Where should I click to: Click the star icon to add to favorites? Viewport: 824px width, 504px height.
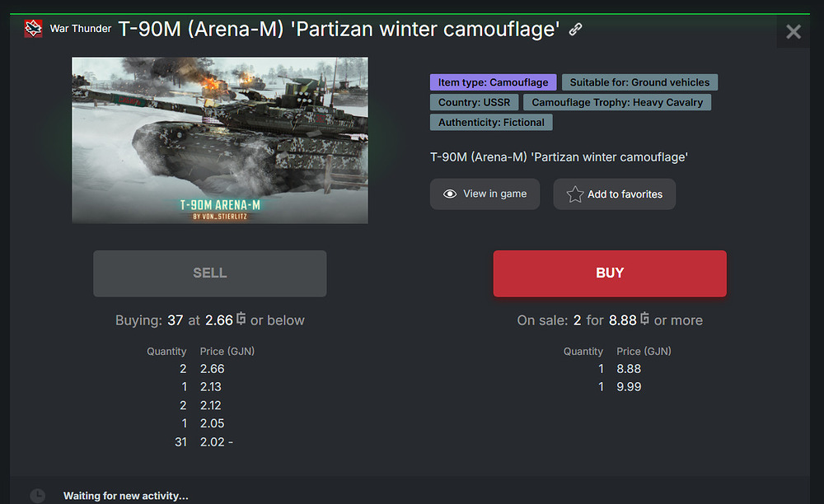pos(575,194)
